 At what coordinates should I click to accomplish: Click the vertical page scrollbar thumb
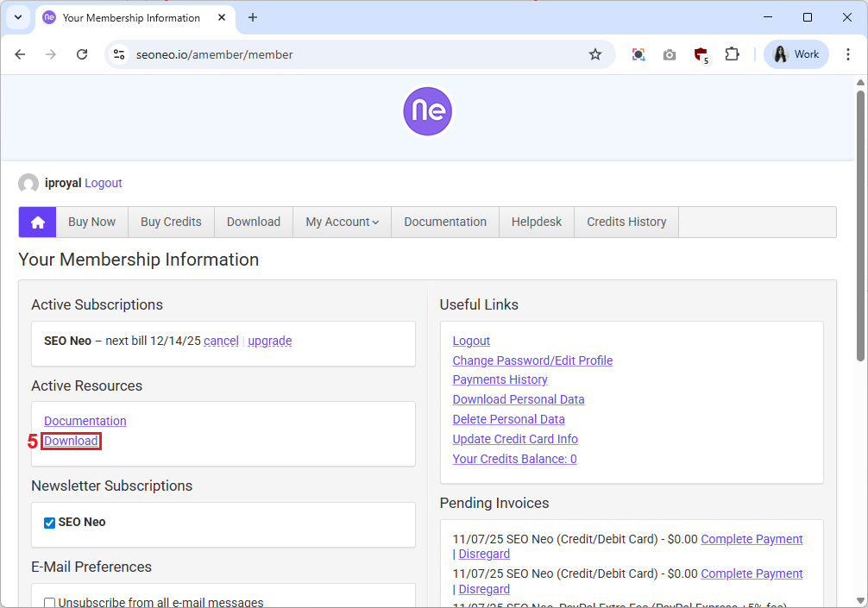(x=860, y=226)
